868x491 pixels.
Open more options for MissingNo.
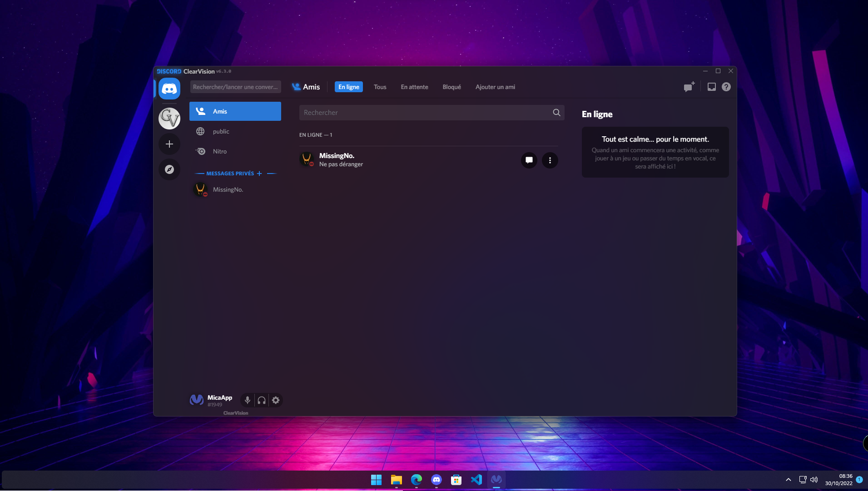[550, 160]
